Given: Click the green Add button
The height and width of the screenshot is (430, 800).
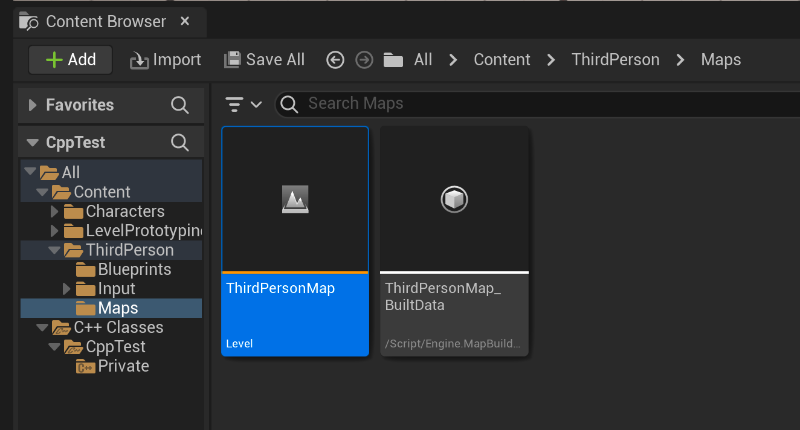Looking at the screenshot, I should pyautogui.click(x=70, y=60).
